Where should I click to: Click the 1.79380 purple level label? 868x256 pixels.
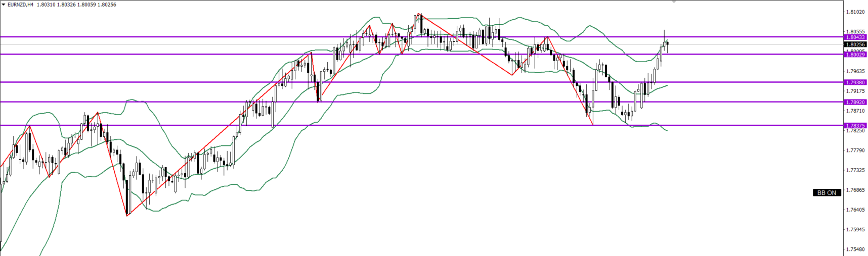coord(855,82)
